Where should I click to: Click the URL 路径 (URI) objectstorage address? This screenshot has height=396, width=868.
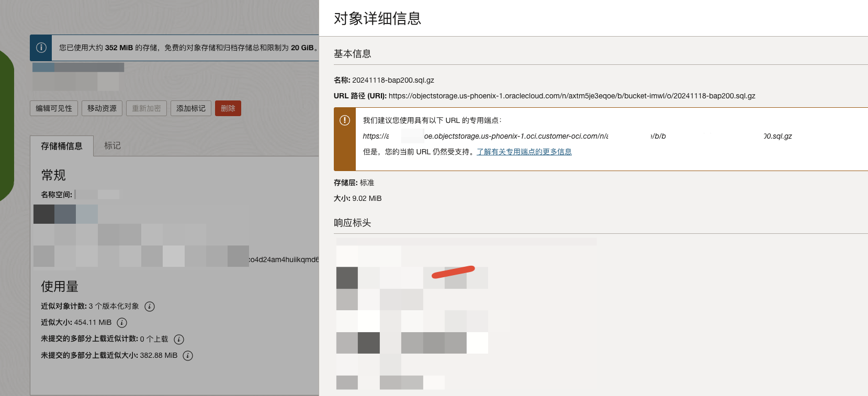pyautogui.click(x=572, y=96)
